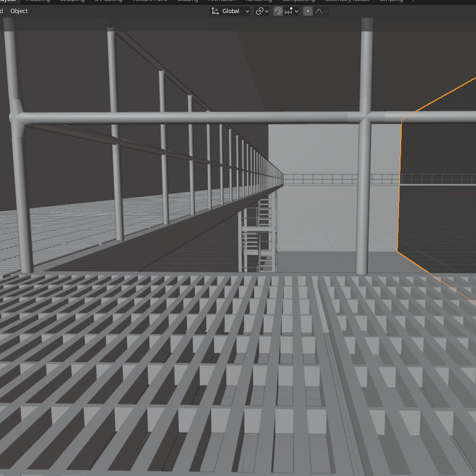The image size is (476, 476).
Task: Go to the Texture Paint workspace tab
Action: click(149, 1)
